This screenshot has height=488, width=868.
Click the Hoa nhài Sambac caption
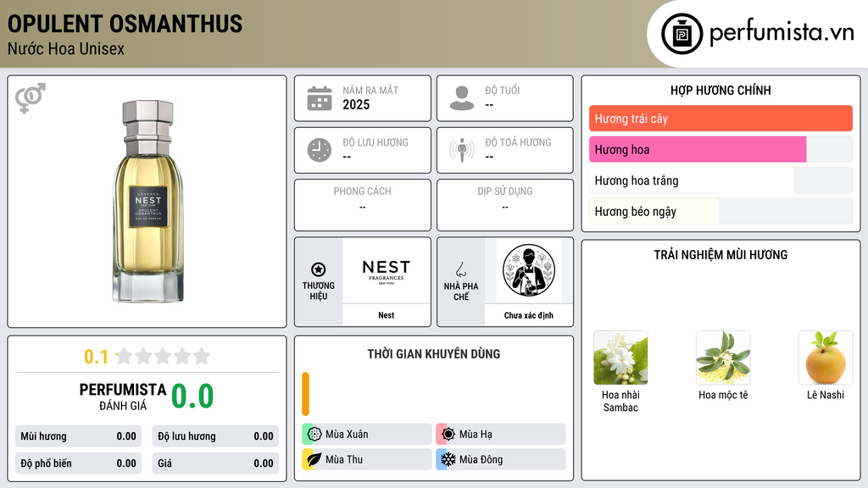[620, 401]
